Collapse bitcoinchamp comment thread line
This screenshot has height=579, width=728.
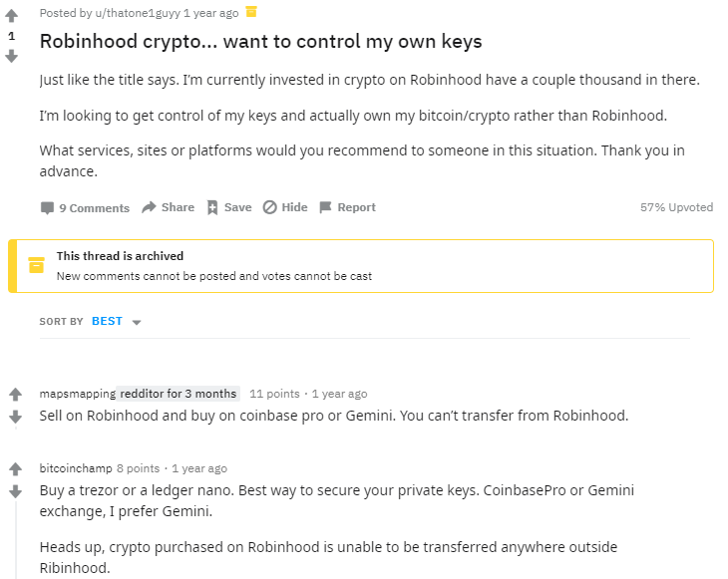click(x=15, y=540)
